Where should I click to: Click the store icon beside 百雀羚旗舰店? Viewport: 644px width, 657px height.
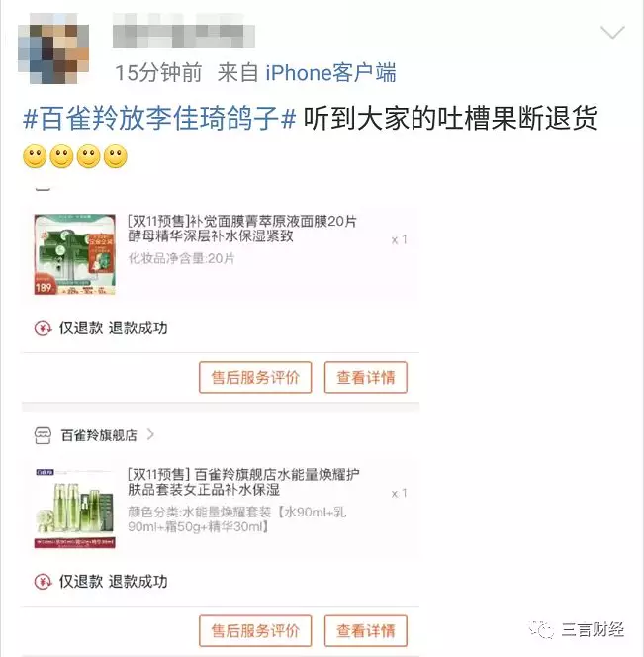click(43, 435)
